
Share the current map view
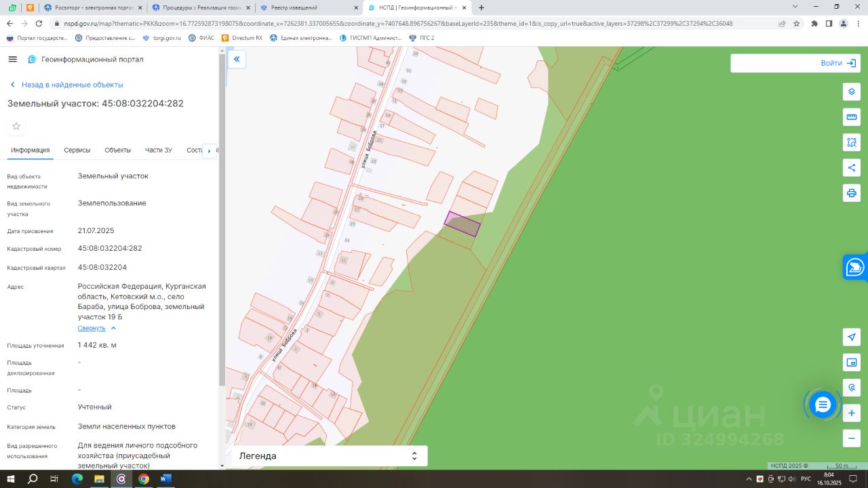[852, 167]
